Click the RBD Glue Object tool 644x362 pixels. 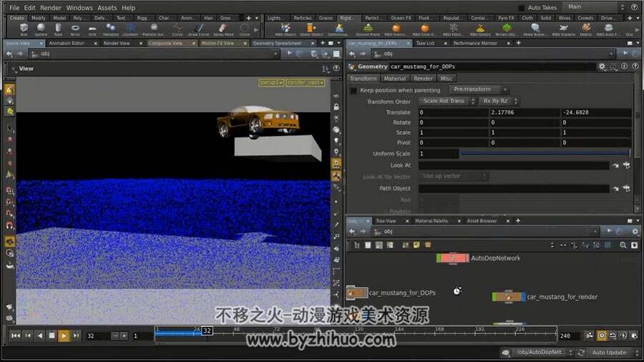coord(424,29)
